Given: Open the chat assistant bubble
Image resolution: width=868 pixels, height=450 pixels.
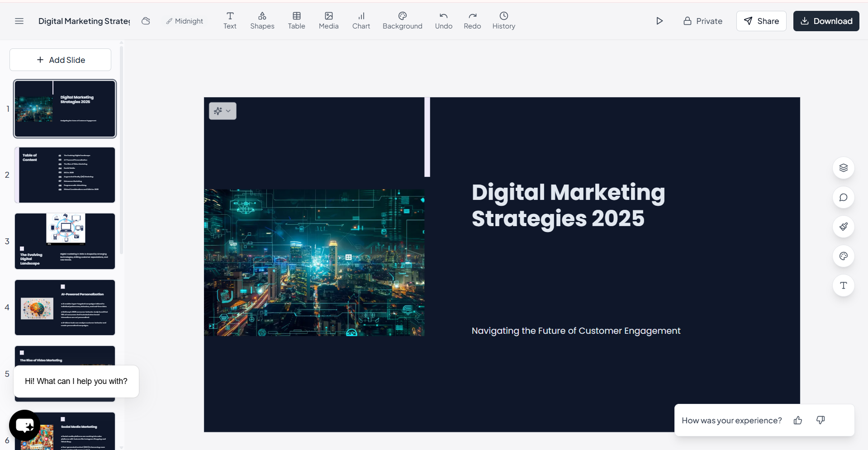Looking at the screenshot, I should (x=25, y=426).
